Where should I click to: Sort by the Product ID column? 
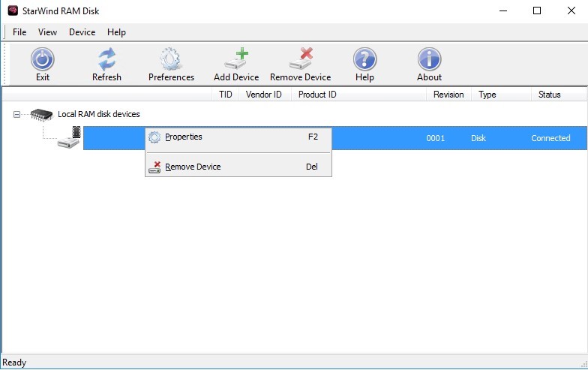pos(358,95)
